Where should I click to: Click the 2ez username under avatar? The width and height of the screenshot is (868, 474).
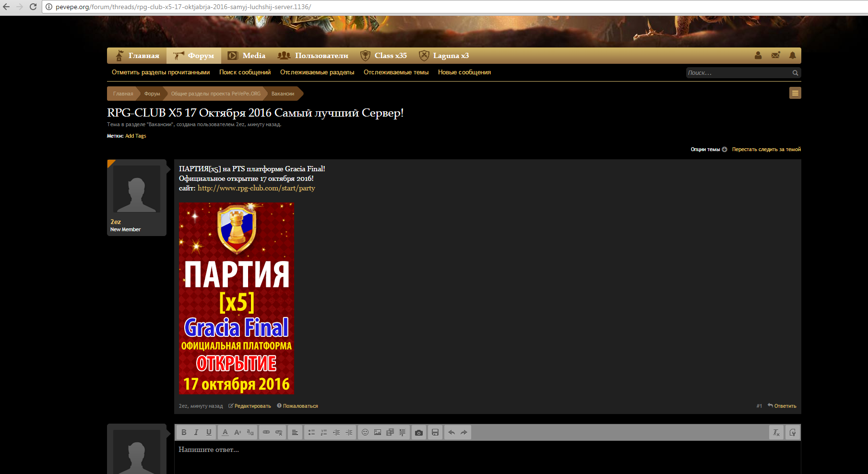(116, 222)
